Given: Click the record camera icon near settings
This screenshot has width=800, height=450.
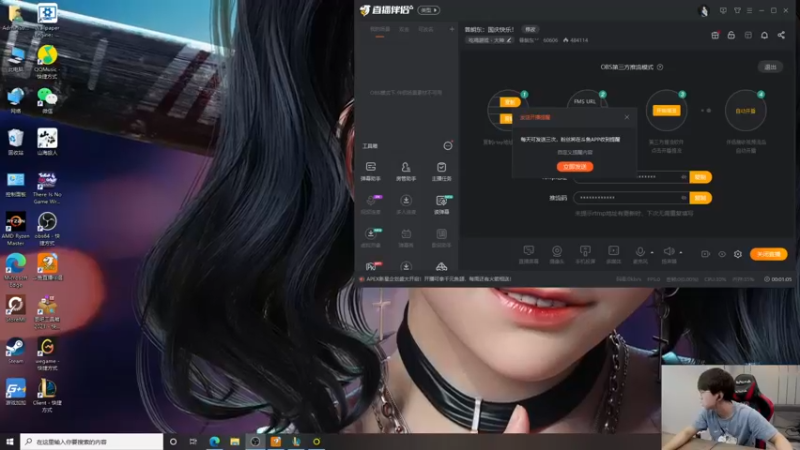Looking at the screenshot, I should click(705, 254).
